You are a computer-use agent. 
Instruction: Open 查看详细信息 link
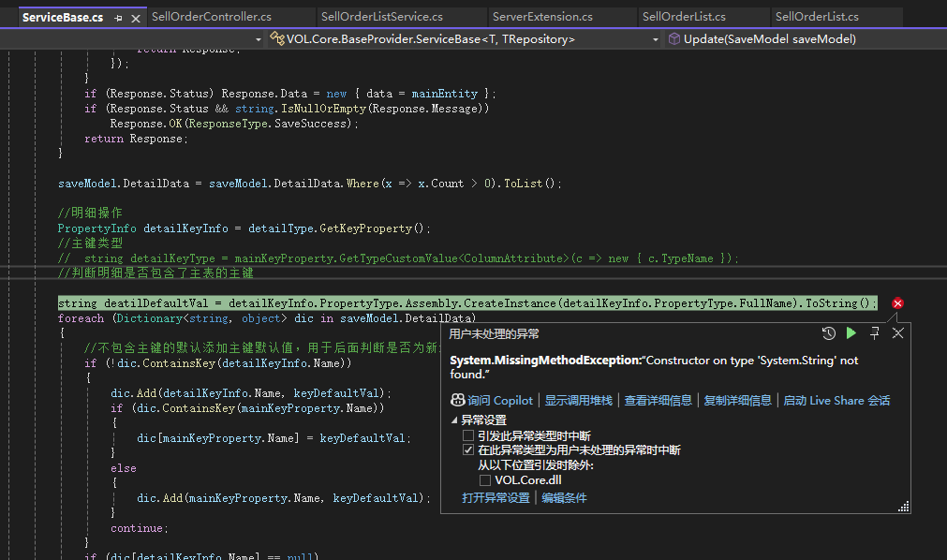[658, 401]
